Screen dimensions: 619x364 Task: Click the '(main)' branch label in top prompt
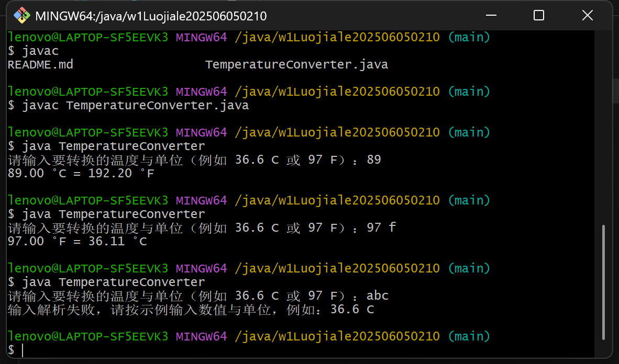coord(469,38)
